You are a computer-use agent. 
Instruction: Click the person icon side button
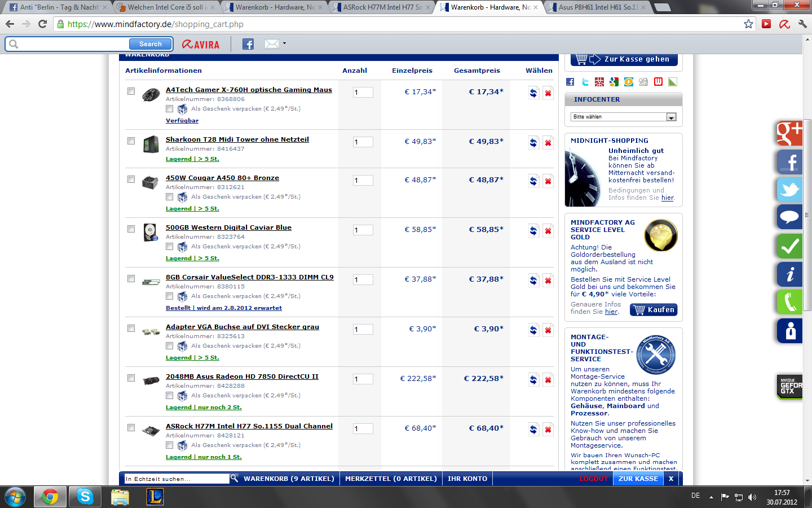coord(789,331)
